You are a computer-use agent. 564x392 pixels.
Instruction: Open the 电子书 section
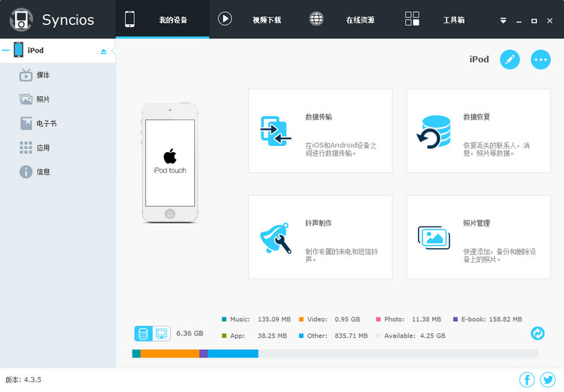click(x=57, y=123)
